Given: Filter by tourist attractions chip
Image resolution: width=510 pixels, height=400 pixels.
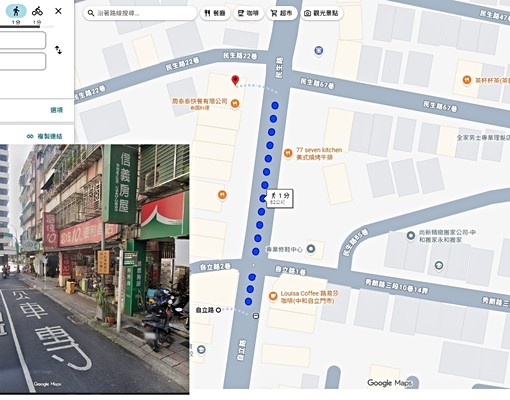Looking at the screenshot, I should tap(322, 13).
